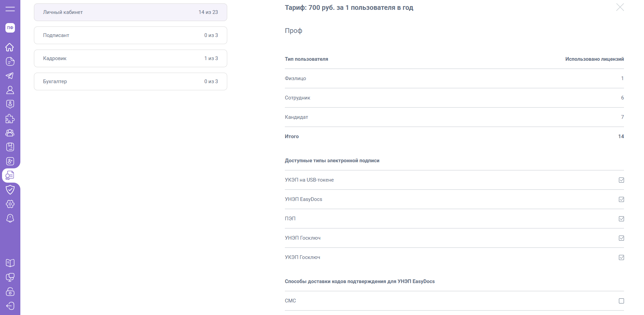Open the puzzle piece integrations icon

point(10,118)
